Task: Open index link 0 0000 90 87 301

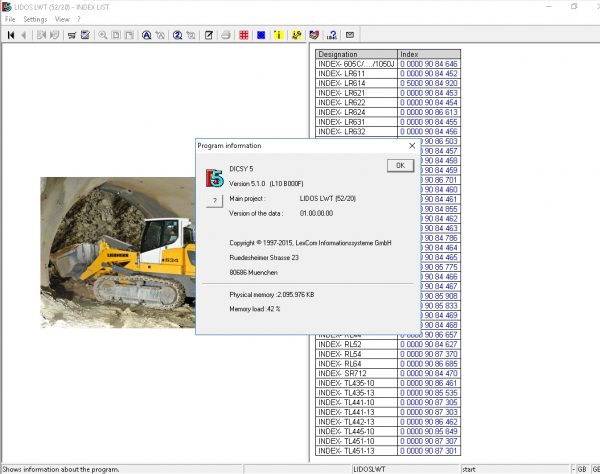Action: (x=429, y=451)
